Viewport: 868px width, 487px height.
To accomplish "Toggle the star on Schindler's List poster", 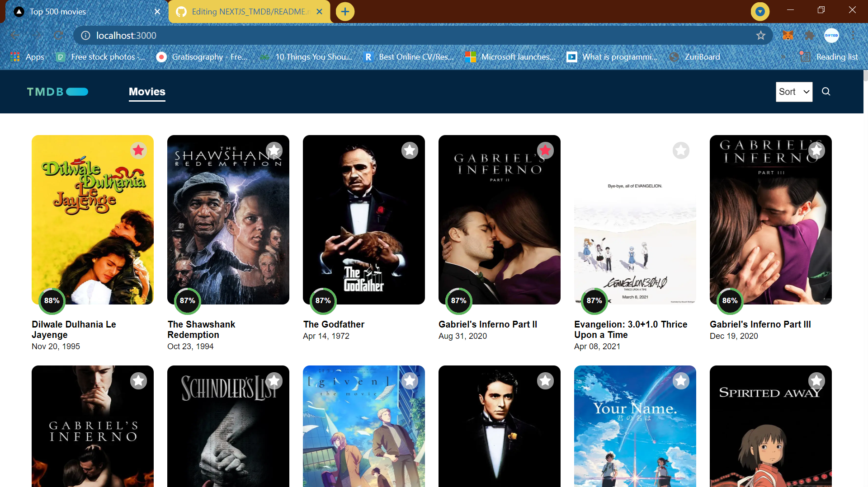I will pyautogui.click(x=274, y=381).
